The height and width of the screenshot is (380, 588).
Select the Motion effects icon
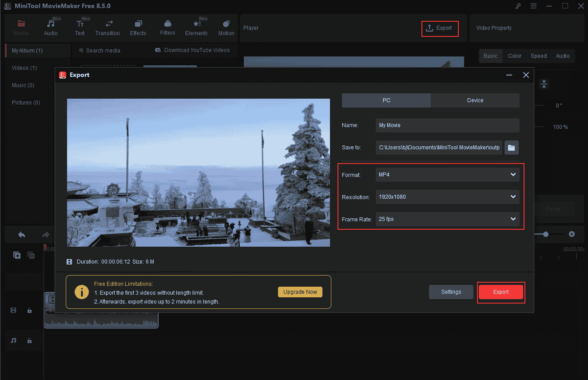point(226,23)
